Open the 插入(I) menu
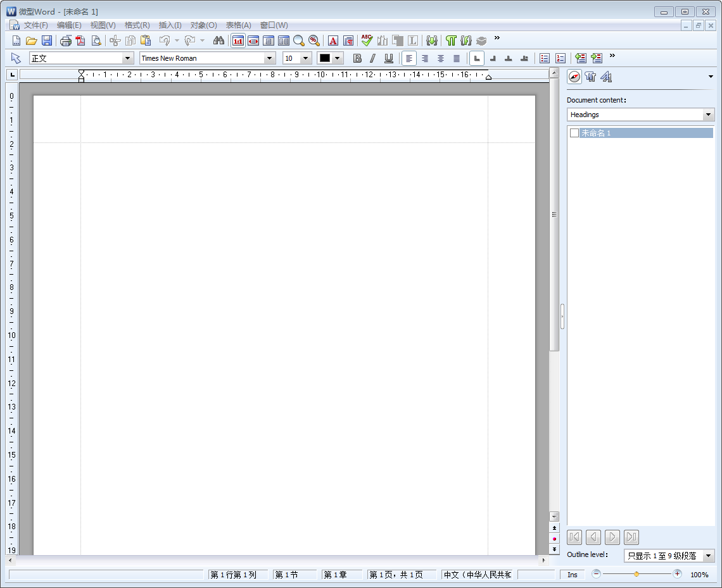The width and height of the screenshot is (722, 588). [x=170, y=25]
